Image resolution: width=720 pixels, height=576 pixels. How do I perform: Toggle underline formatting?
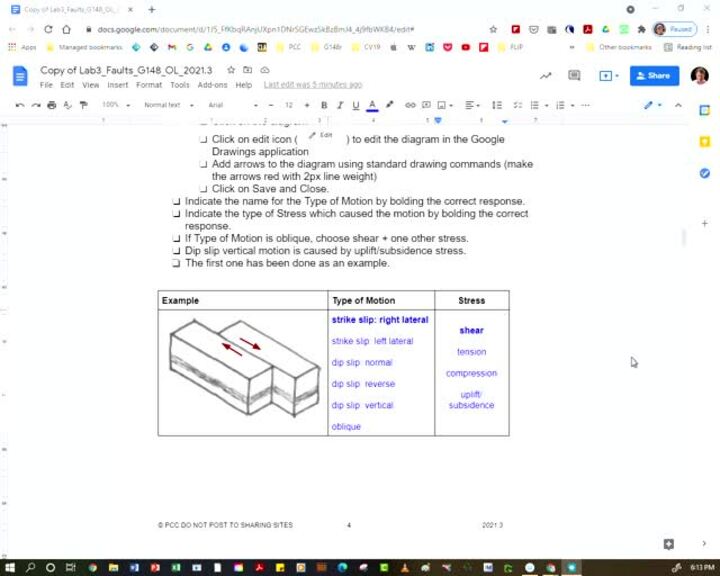click(x=356, y=105)
